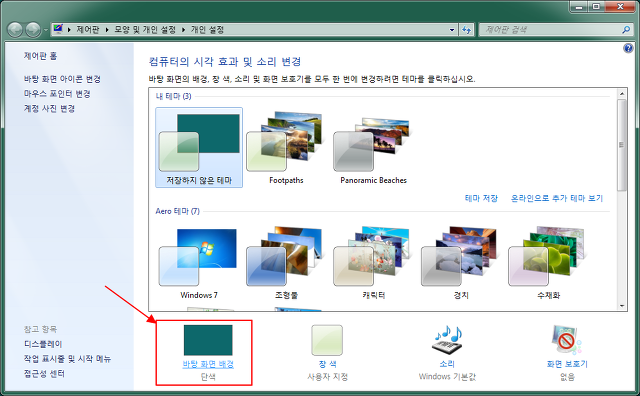The height and width of the screenshot is (396, 640).
Task: Select 제어판 breadcrumb in address bar
Action: [87, 29]
